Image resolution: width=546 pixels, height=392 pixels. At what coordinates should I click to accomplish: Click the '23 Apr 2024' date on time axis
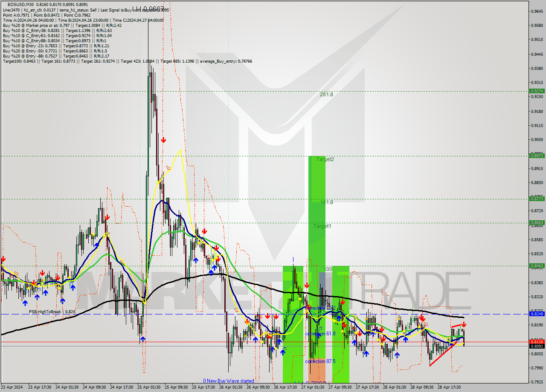point(12,387)
